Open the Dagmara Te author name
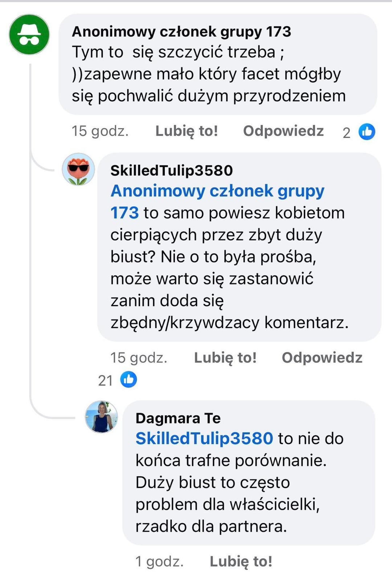Viewport: 392px width, 573px height. point(178,418)
